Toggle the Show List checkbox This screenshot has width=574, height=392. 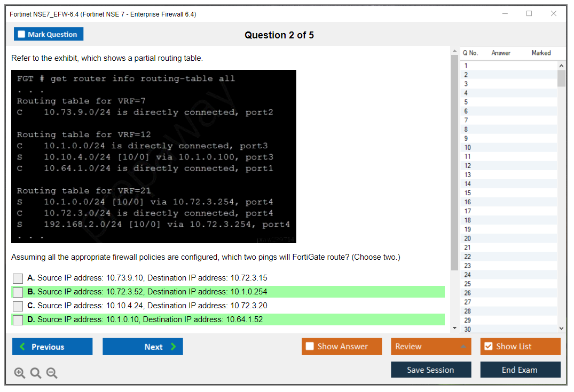point(488,347)
